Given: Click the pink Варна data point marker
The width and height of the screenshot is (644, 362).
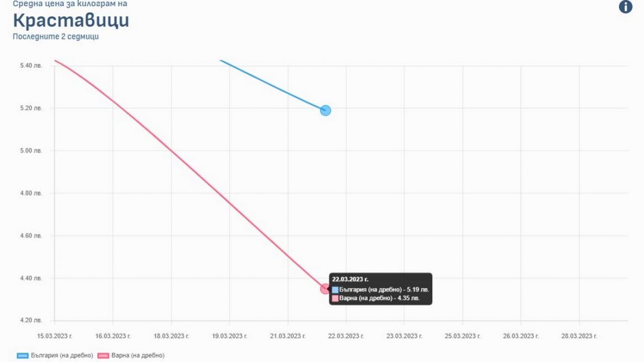Looking at the screenshot, I should click(x=325, y=289).
